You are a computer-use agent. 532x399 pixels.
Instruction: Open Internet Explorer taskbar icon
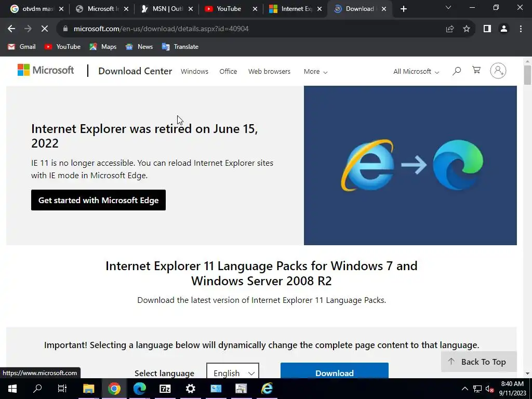(x=267, y=389)
